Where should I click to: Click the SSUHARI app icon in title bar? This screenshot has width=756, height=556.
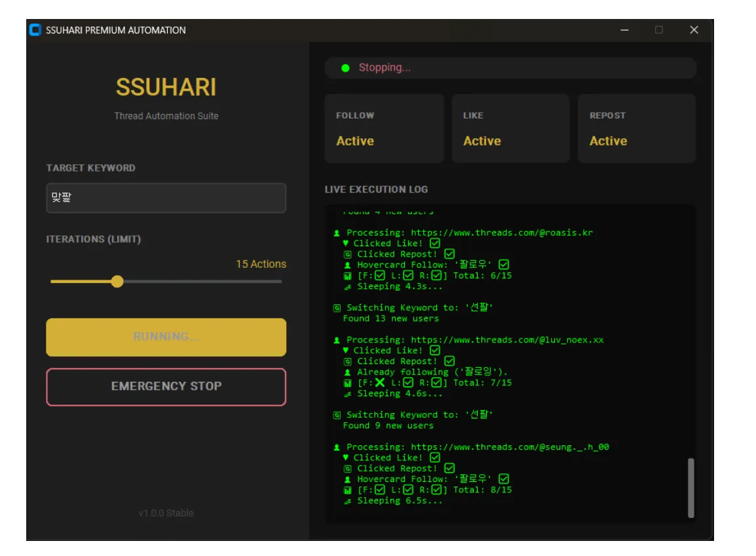click(35, 30)
